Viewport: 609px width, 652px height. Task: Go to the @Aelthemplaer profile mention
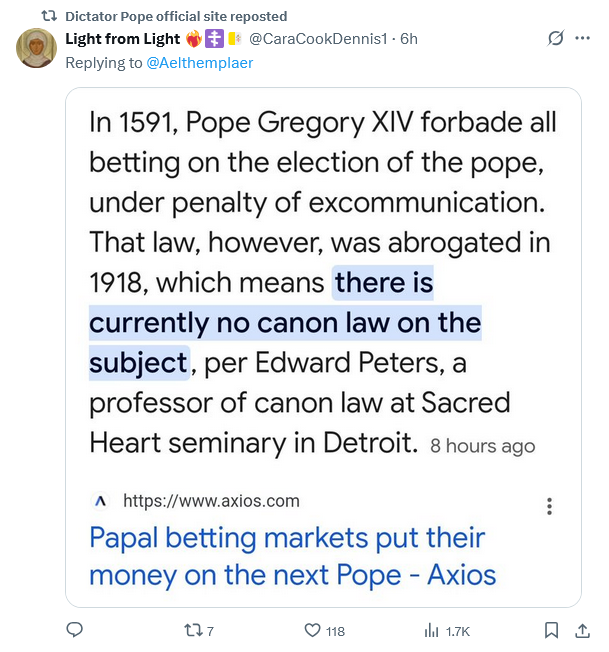[200, 62]
